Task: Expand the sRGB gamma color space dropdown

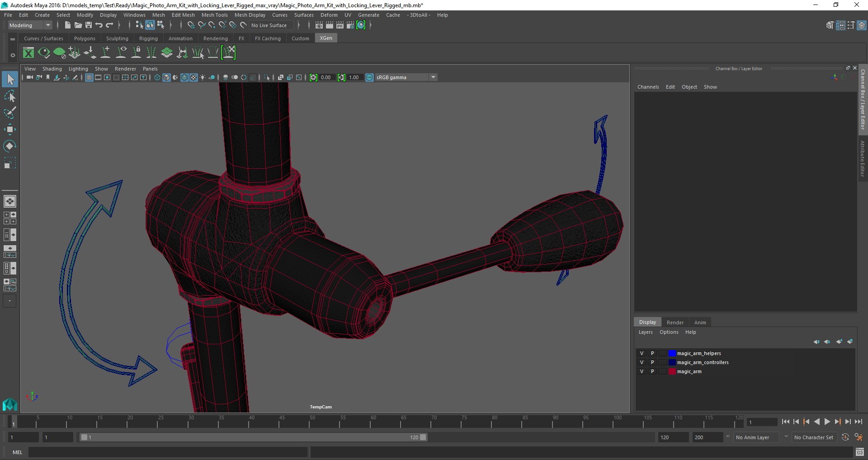Action: point(433,77)
